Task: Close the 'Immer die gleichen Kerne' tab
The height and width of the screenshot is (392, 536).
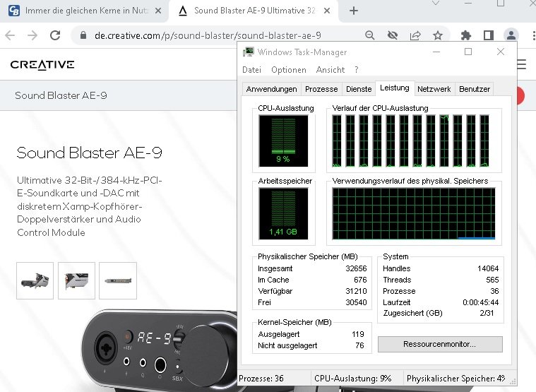Action: [158, 11]
